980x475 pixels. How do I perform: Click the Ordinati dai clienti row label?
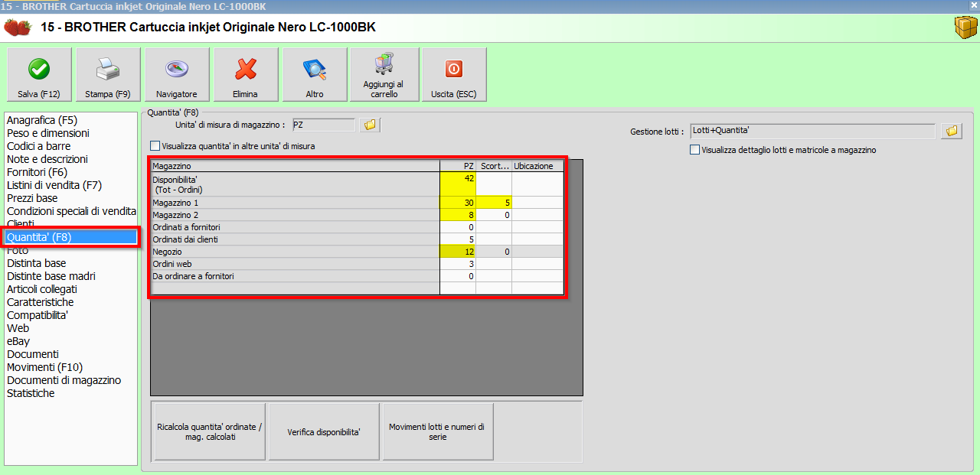tap(296, 239)
